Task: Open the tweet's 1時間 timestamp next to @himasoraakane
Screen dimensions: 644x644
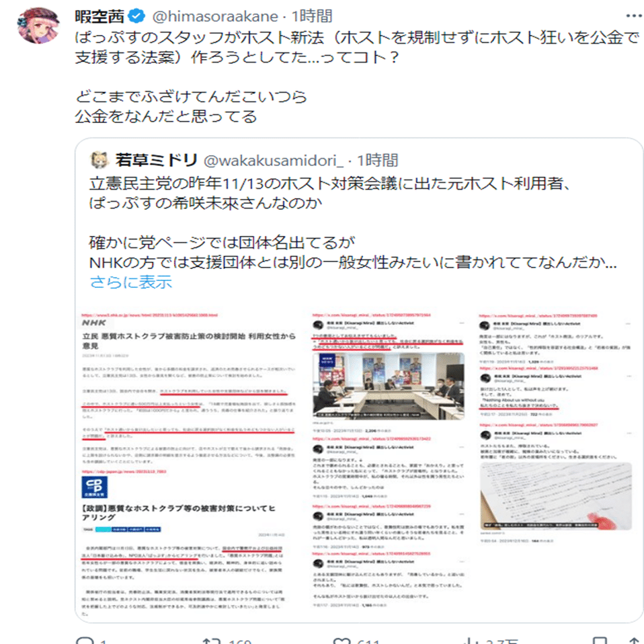Action: tap(312, 16)
